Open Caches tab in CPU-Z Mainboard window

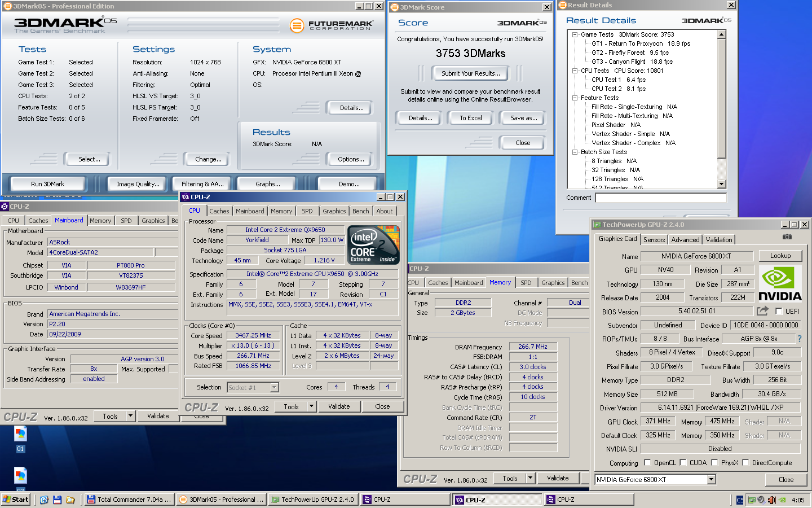pyautogui.click(x=38, y=221)
